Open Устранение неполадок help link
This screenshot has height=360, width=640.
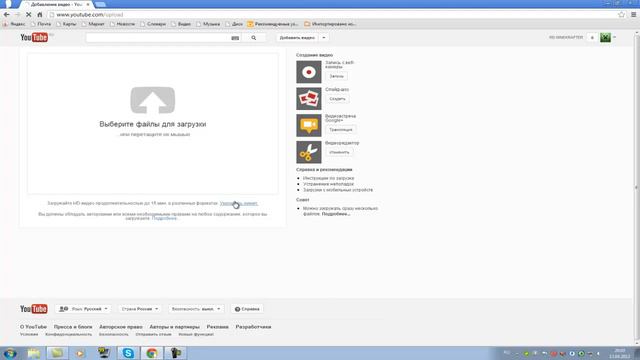[329, 184]
